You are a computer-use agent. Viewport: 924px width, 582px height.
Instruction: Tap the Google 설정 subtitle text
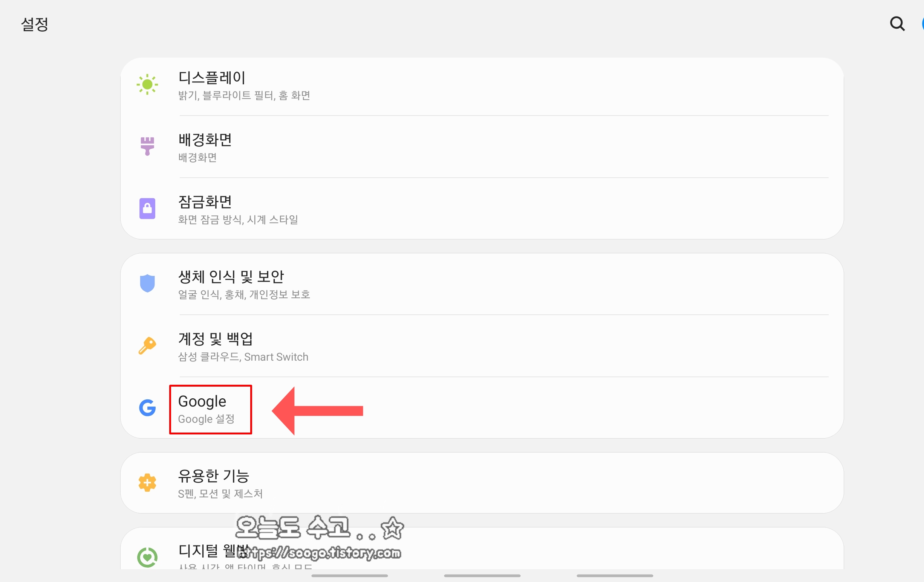click(206, 419)
